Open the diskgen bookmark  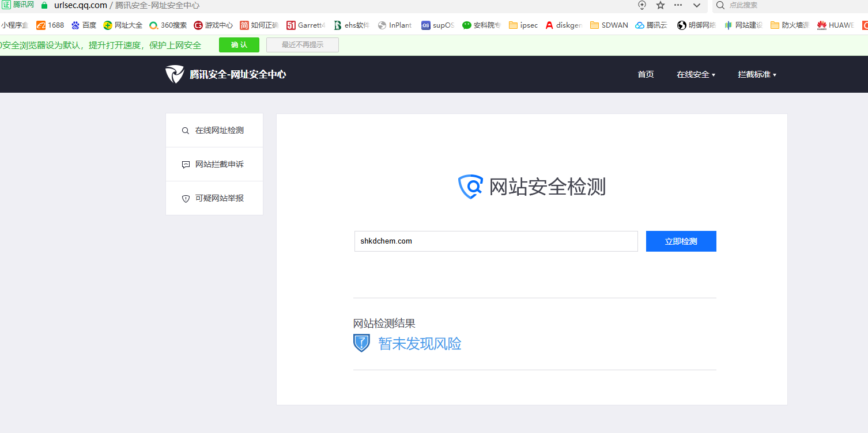(564, 25)
